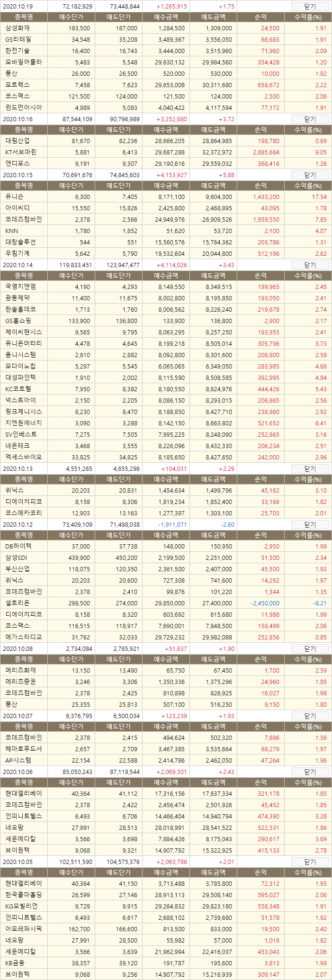Click 닫기 button for 2020.10.16
The height and width of the screenshot is (980, 332).
(310, 119)
